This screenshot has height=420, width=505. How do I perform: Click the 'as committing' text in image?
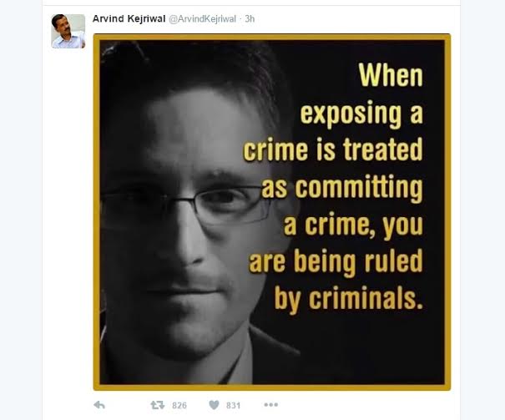point(342,188)
